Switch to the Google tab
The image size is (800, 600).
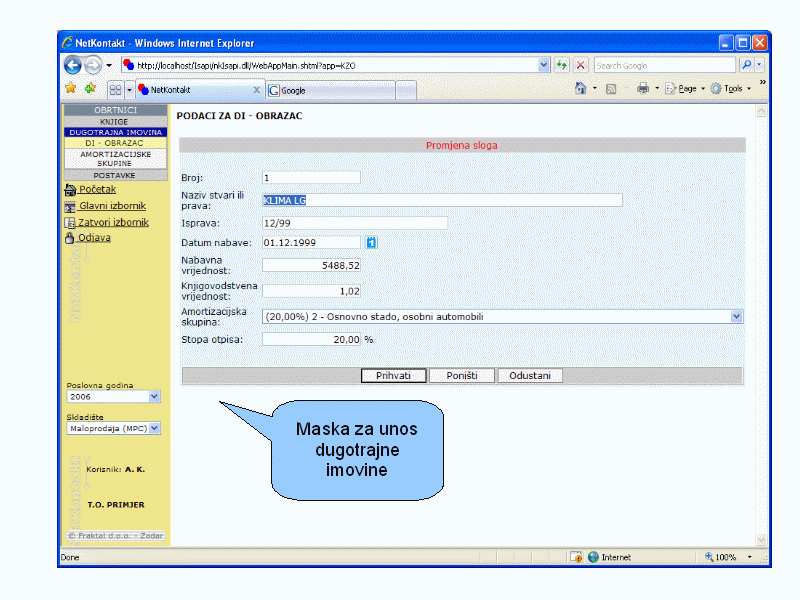331,90
